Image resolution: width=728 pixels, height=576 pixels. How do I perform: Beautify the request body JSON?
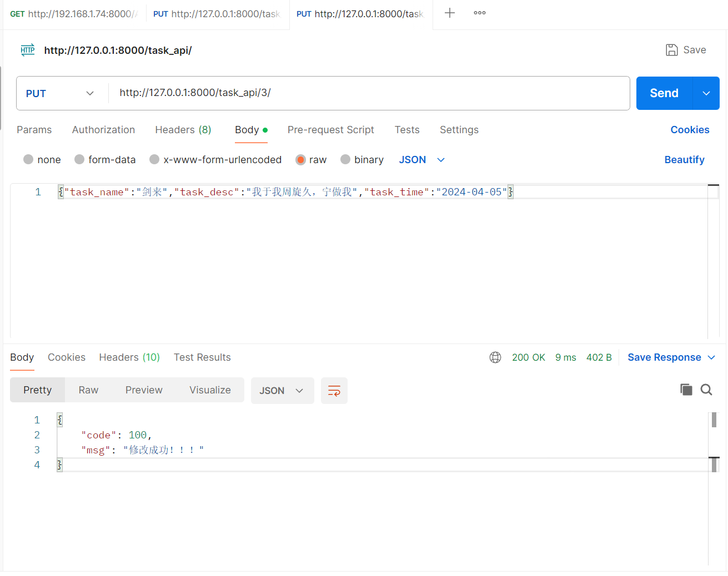[684, 160]
